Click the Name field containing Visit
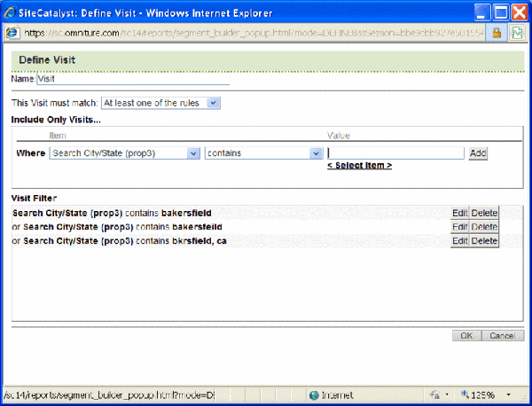 [133, 79]
